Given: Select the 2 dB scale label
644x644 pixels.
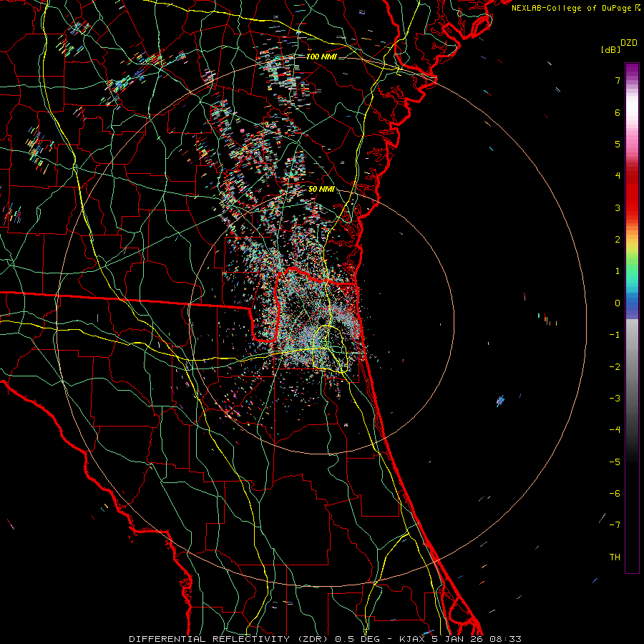Looking at the screenshot, I should point(618,240).
